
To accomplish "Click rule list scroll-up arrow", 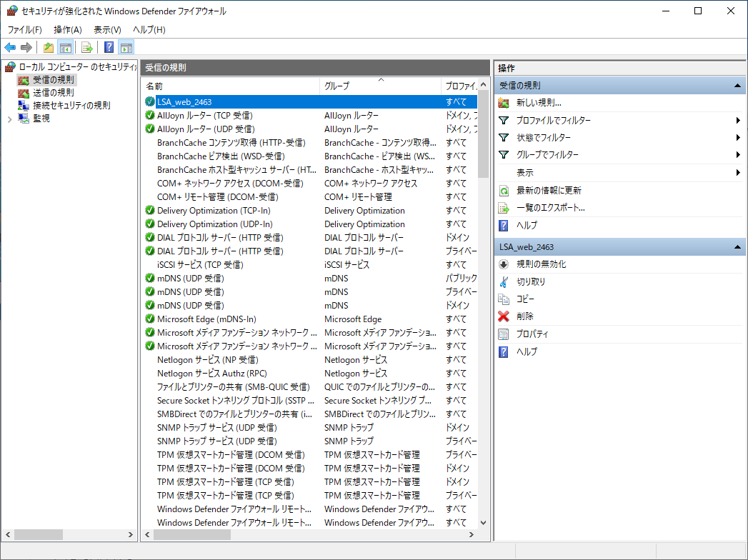I will 483,84.
